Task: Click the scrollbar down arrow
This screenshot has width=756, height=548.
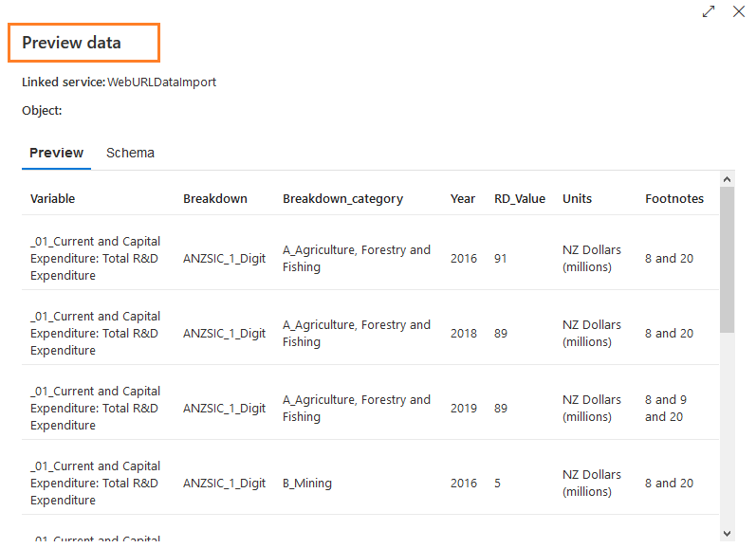Action: 728,533
